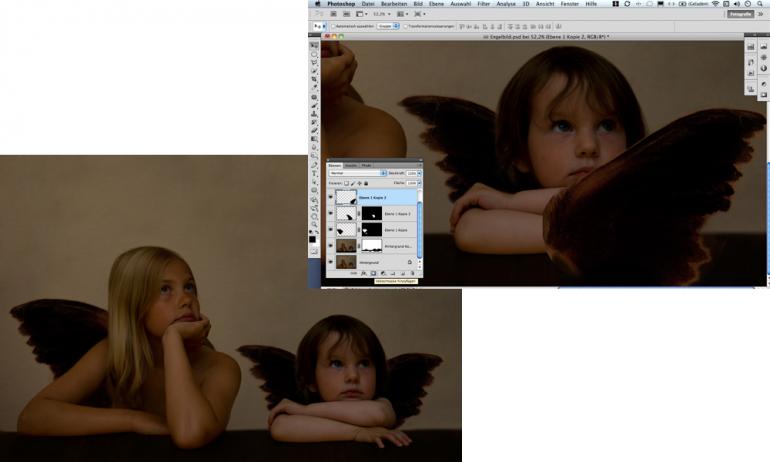This screenshot has height=462, width=770.
Task: Click the Ebene 1 Kopie 3 layer thumbnail
Action: [346, 197]
